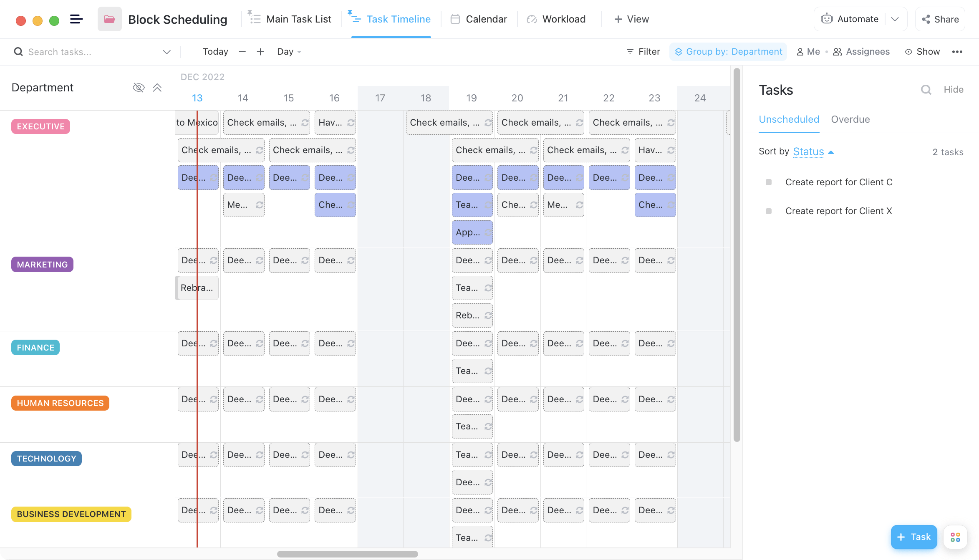The width and height of the screenshot is (979, 560).
Task: Click the hide columns icon for Department
Action: tap(138, 87)
